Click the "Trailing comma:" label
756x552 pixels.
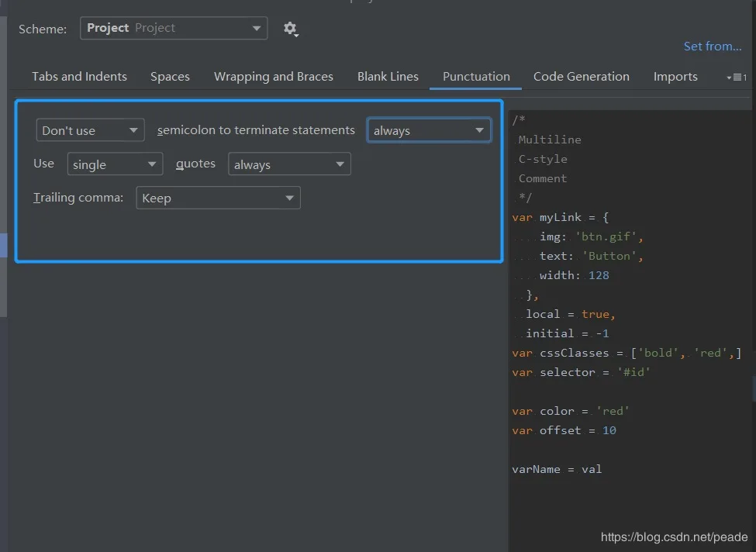point(78,198)
